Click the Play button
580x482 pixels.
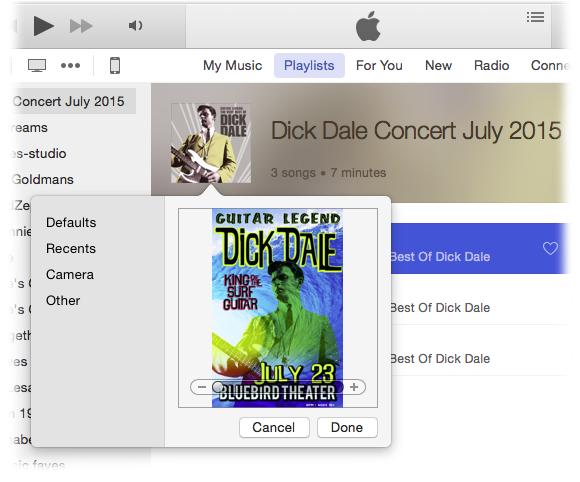pyautogui.click(x=43, y=26)
